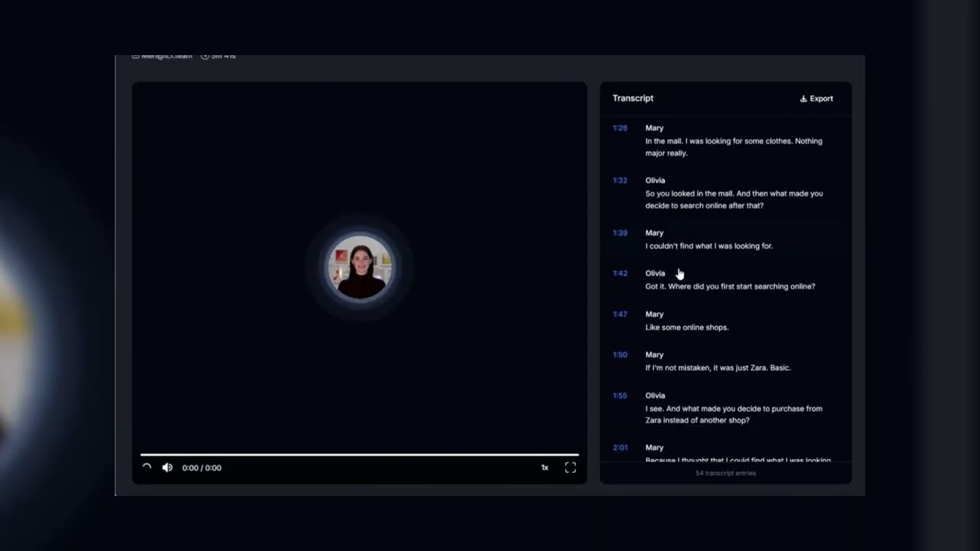
Task: Jump to timestamp 1:39
Action: pyautogui.click(x=620, y=233)
